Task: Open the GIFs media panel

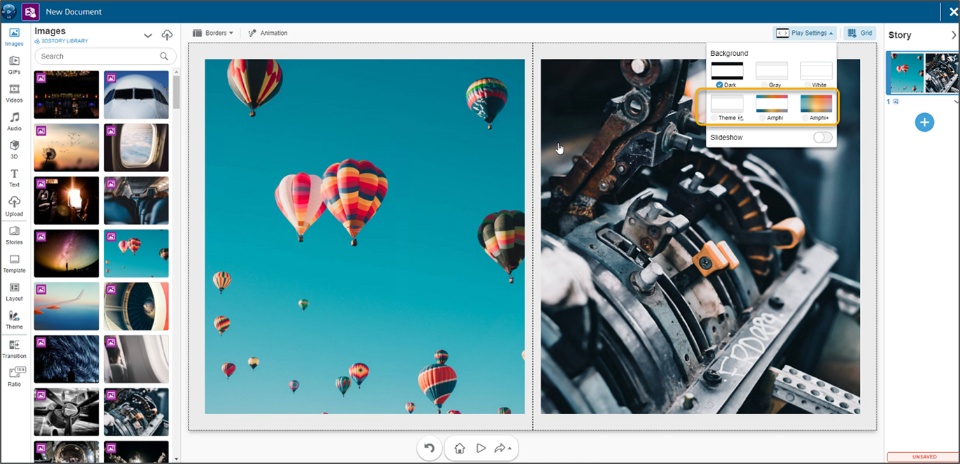Action: pyautogui.click(x=14, y=64)
